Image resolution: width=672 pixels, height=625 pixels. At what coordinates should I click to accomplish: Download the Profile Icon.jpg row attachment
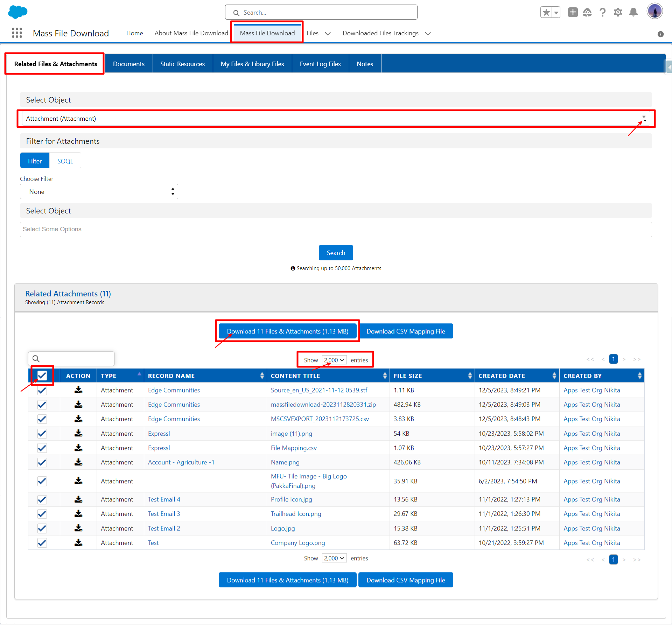(78, 499)
